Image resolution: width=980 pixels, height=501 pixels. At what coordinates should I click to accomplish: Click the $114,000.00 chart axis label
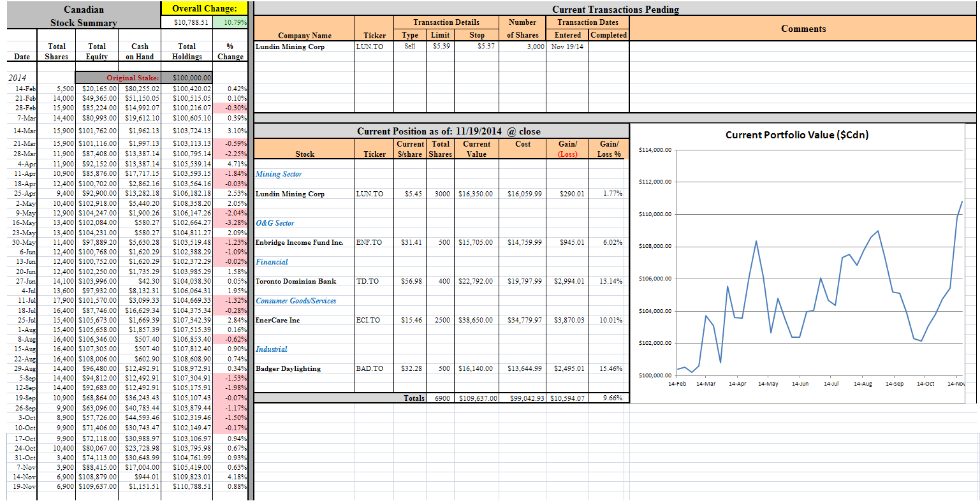click(x=655, y=150)
